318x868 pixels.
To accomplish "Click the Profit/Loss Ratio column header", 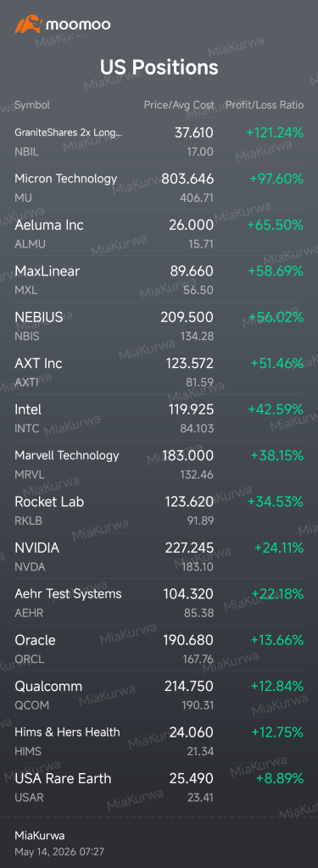I will click(x=265, y=104).
